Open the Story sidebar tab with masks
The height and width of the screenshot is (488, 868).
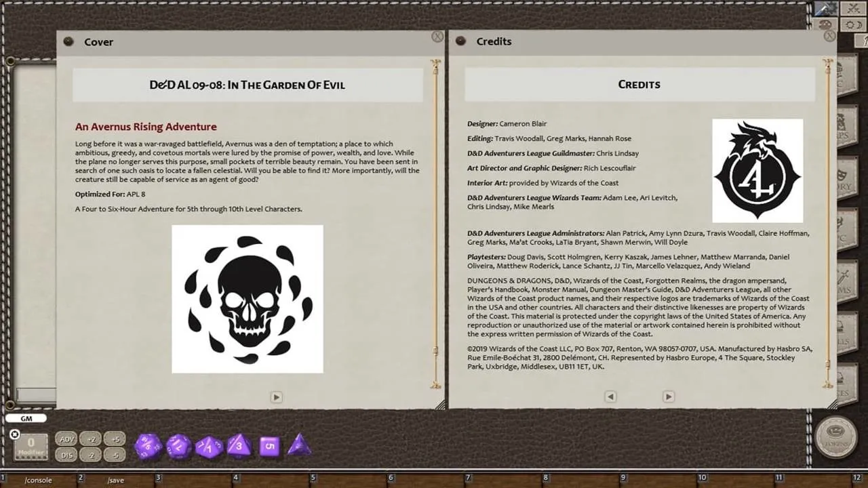click(848, 178)
